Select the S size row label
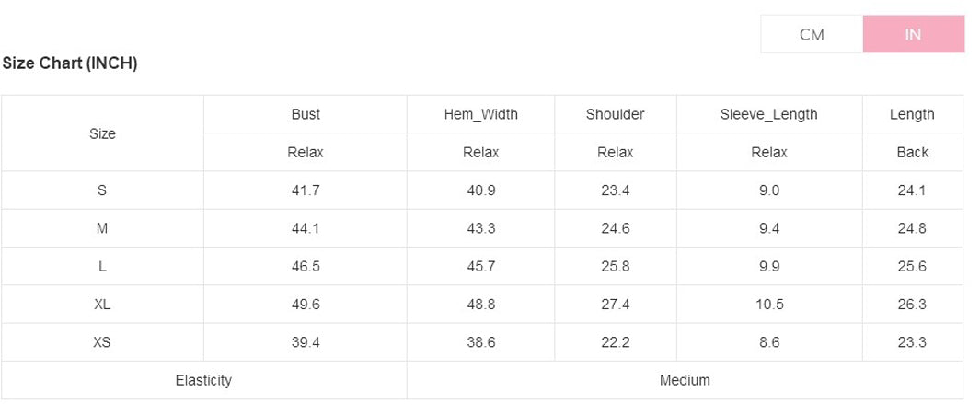 click(x=102, y=190)
